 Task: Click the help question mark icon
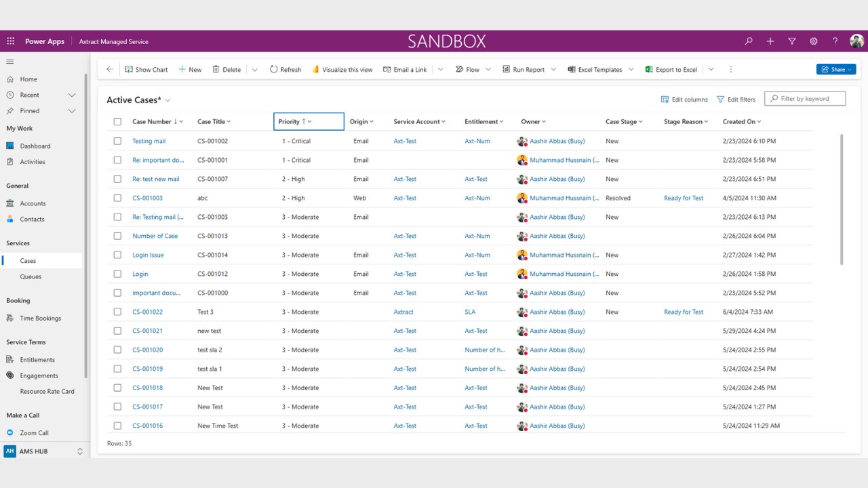coord(835,41)
